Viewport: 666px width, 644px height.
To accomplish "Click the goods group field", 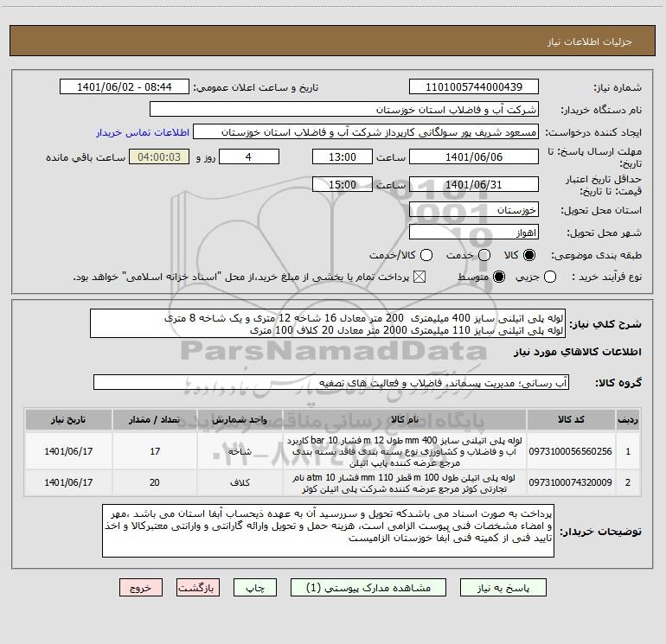I will tap(331, 382).
